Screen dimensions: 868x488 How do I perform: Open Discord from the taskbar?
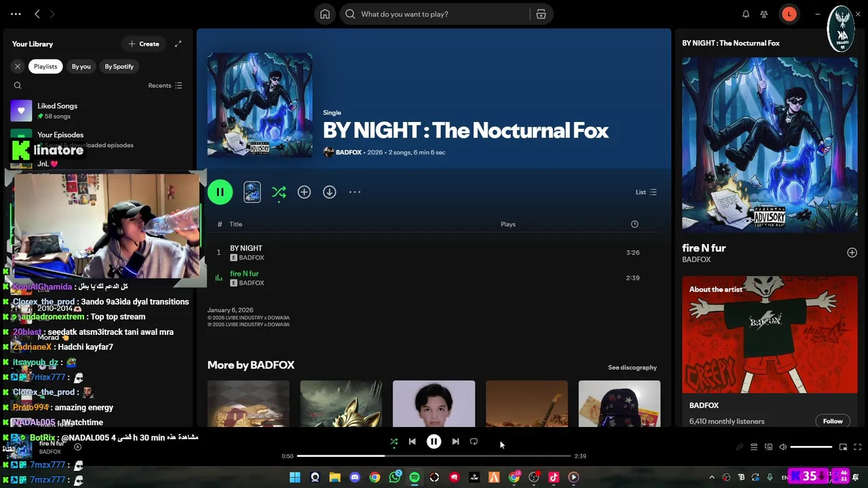click(x=355, y=478)
